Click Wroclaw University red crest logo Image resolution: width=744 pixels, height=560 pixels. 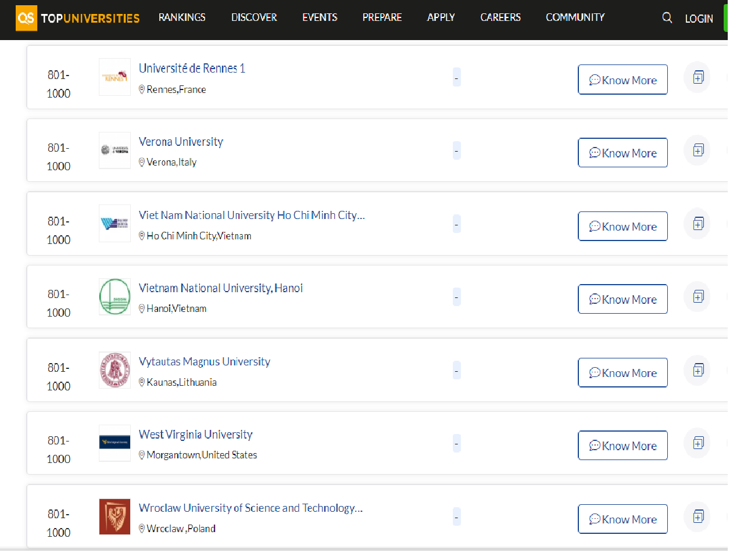115,516
